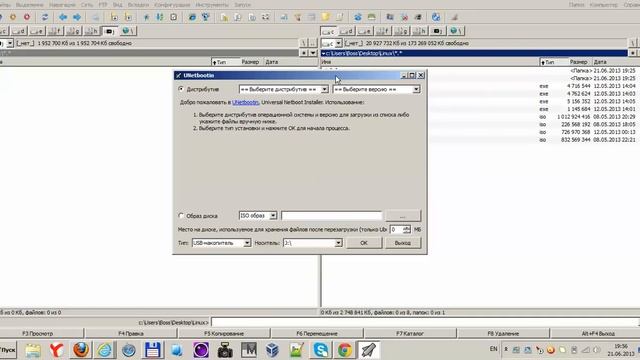Click the blue globe toolbar icon

click(436, 17)
